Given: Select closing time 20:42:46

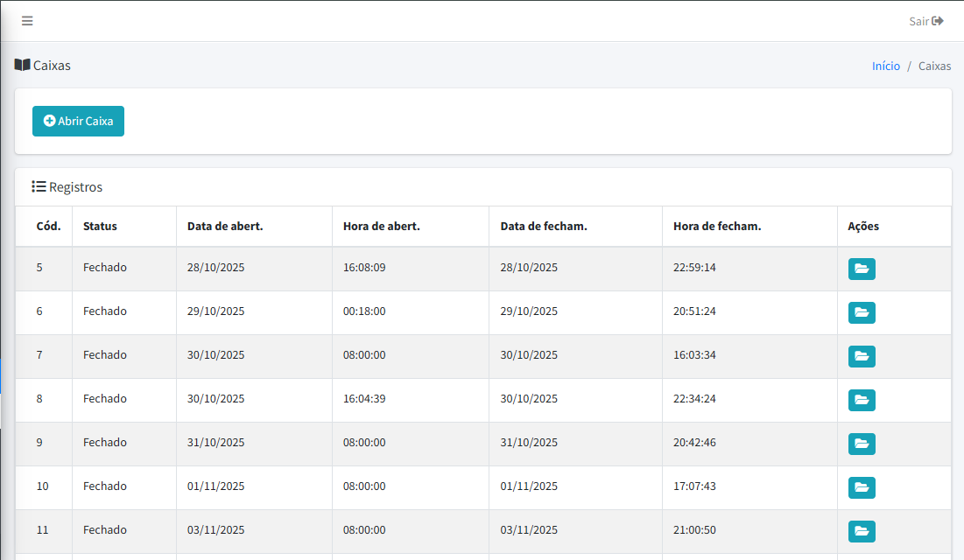Looking at the screenshot, I should (694, 442).
